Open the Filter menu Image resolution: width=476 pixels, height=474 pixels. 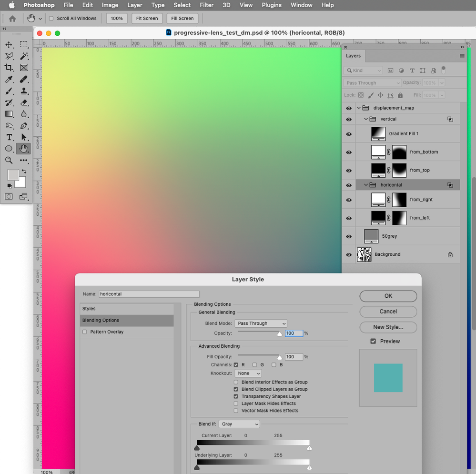tap(206, 5)
